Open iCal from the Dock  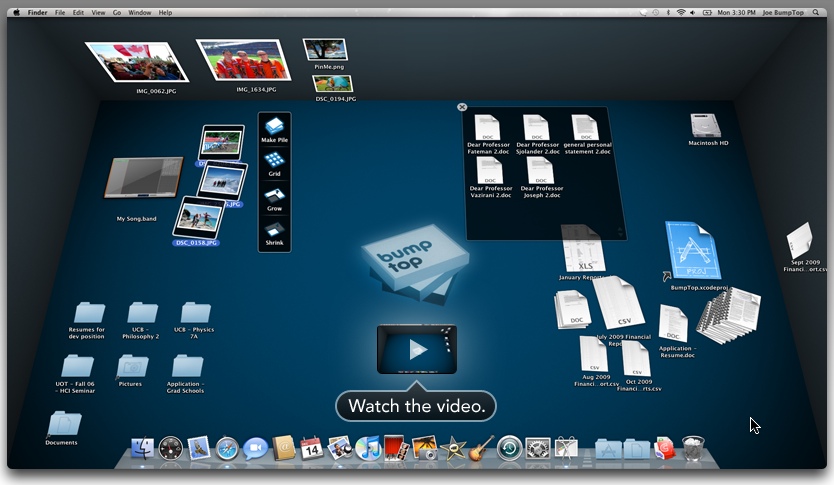312,448
